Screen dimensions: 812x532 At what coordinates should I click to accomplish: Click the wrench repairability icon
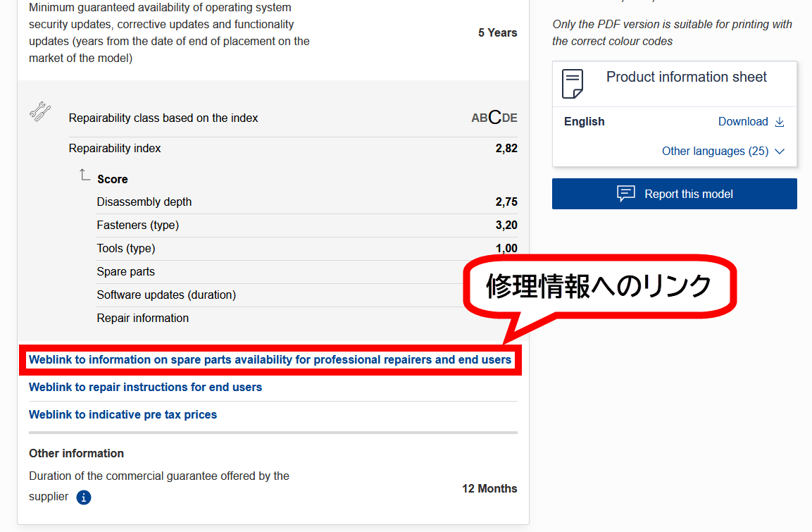(x=40, y=111)
